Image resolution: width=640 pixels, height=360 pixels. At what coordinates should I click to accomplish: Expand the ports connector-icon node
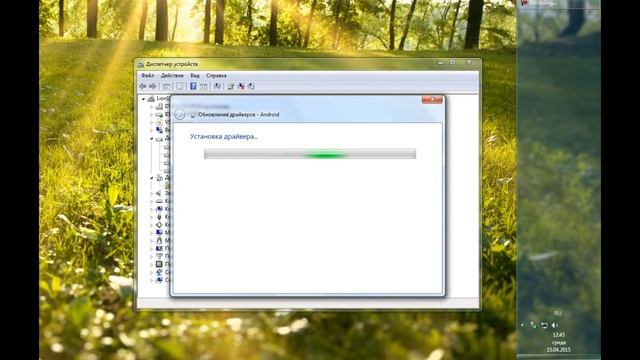151,256
